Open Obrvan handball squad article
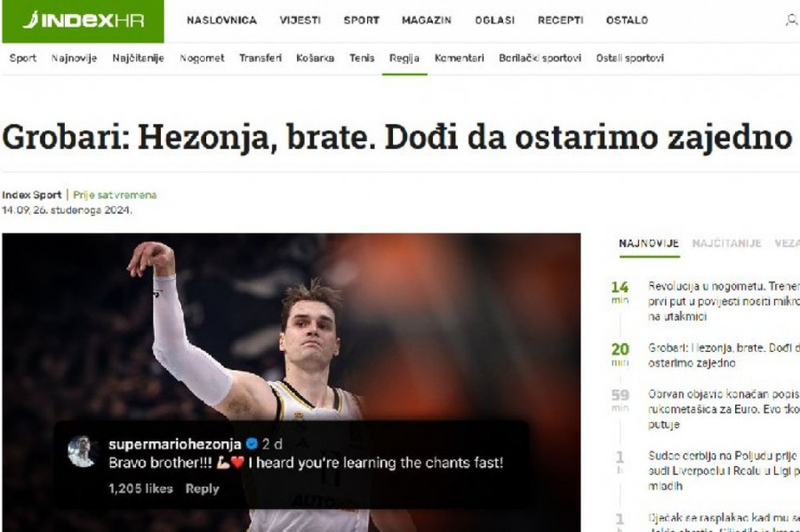The image size is (800, 532). (724, 409)
